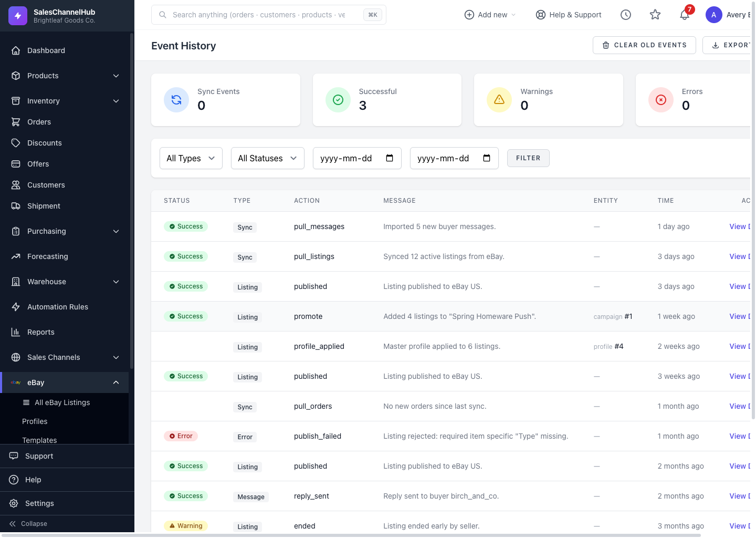
Task: Click the Offers card icon
Action: click(16, 164)
